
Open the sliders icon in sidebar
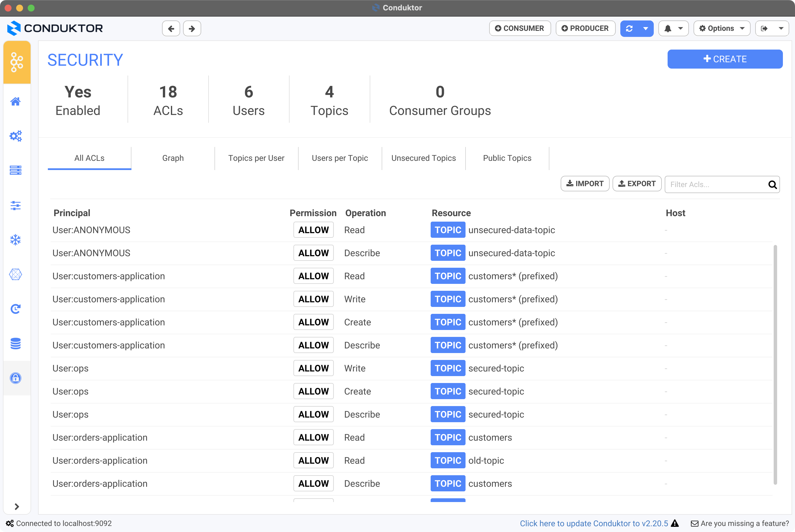pos(16,205)
